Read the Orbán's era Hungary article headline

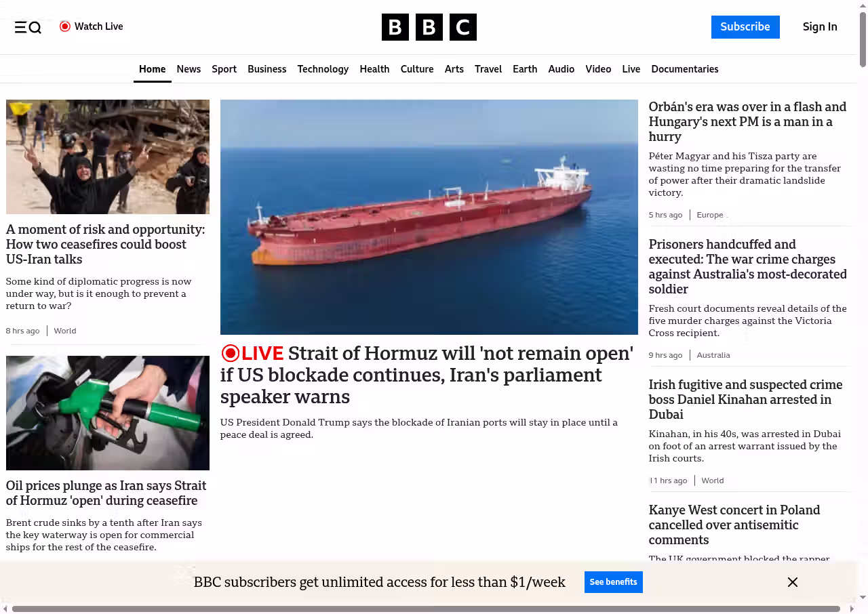coord(747,121)
